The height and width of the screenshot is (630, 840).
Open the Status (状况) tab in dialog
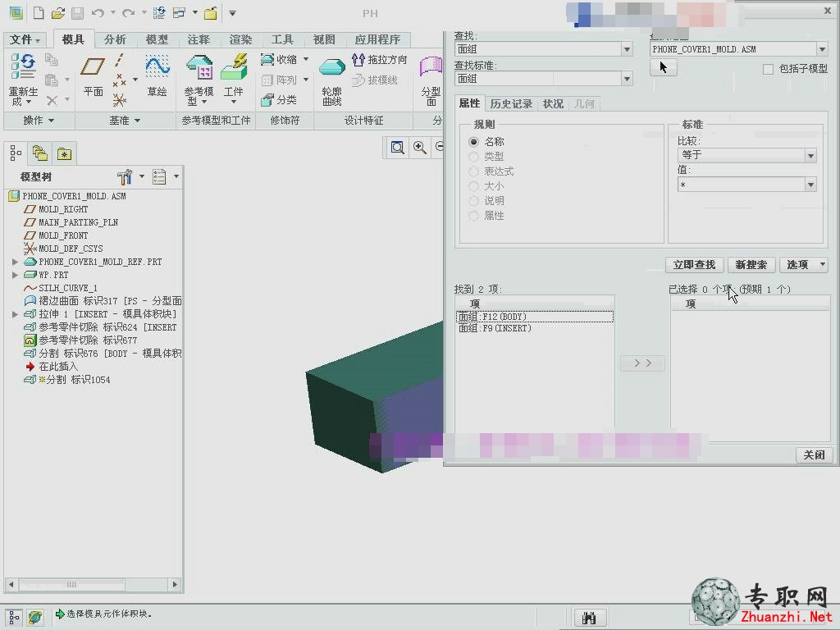point(554,104)
